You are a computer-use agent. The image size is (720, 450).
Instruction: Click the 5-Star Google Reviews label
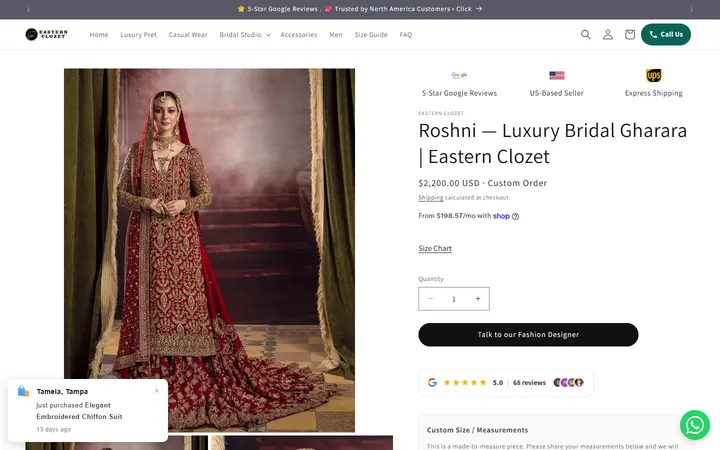pyautogui.click(x=459, y=93)
